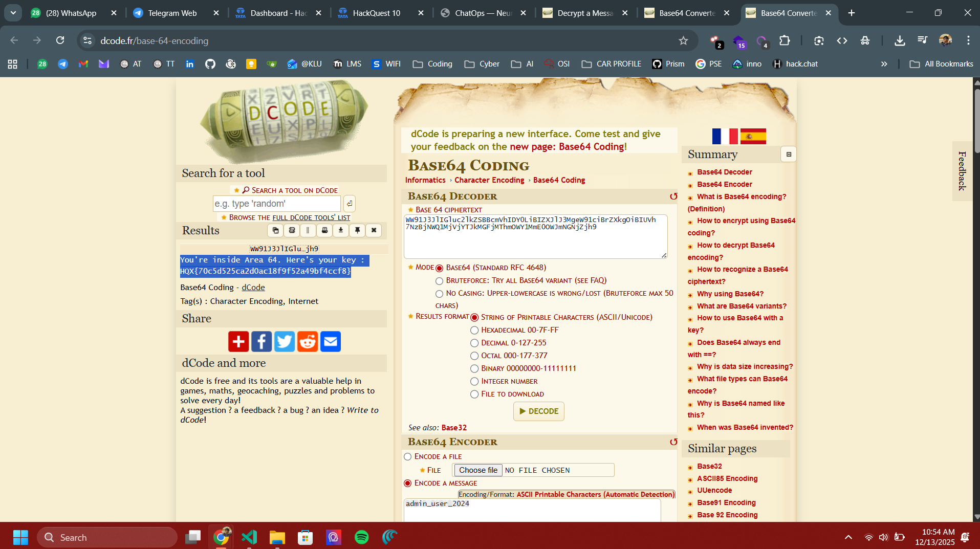The width and height of the screenshot is (980, 549).
Task: Copy the decoded results to clipboard
Action: [x=275, y=230]
